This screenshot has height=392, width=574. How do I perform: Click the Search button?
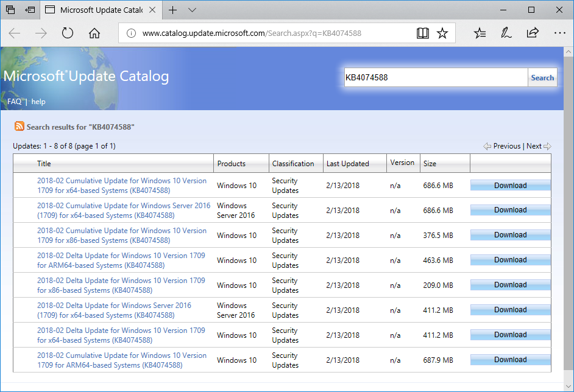(x=542, y=77)
